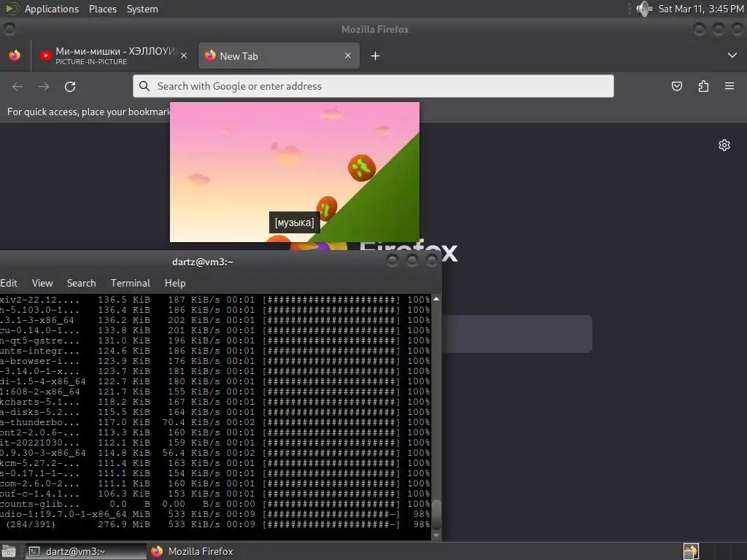Open the System menu
Viewport: 747px width, 560px height.
pyautogui.click(x=142, y=9)
